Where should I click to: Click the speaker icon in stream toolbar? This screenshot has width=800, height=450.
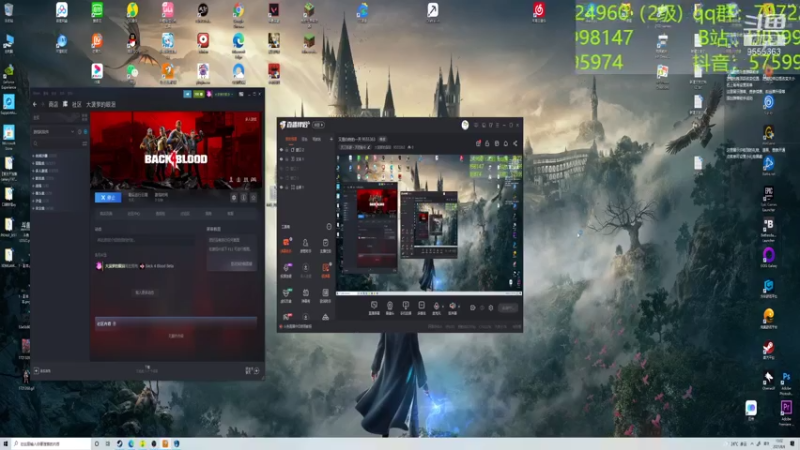point(453,306)
